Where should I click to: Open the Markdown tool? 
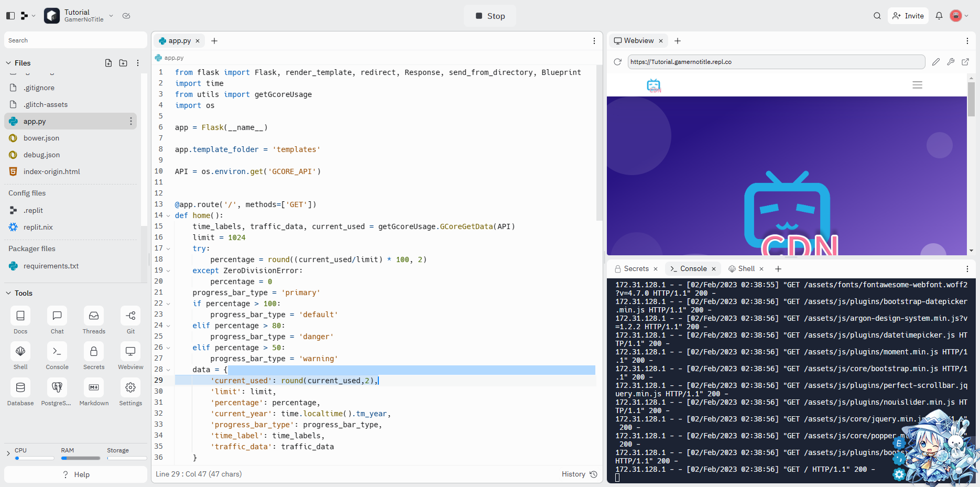tap(94, 388)
